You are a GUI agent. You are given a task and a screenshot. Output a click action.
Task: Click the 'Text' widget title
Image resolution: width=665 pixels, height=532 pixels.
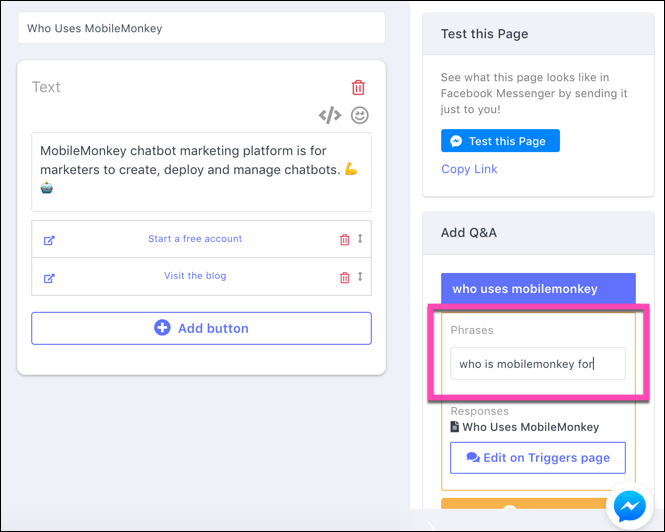click(46, 87)
